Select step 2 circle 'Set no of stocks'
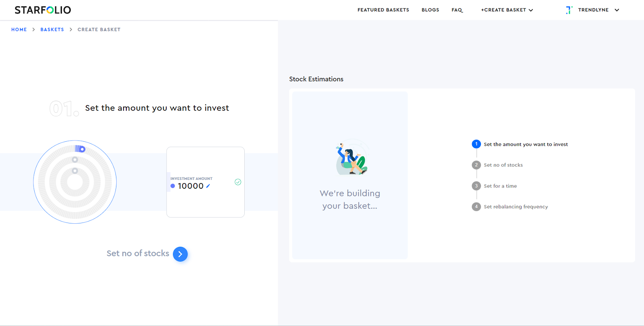This screenshot has width=644, height=326. click(x=476, y=165)
